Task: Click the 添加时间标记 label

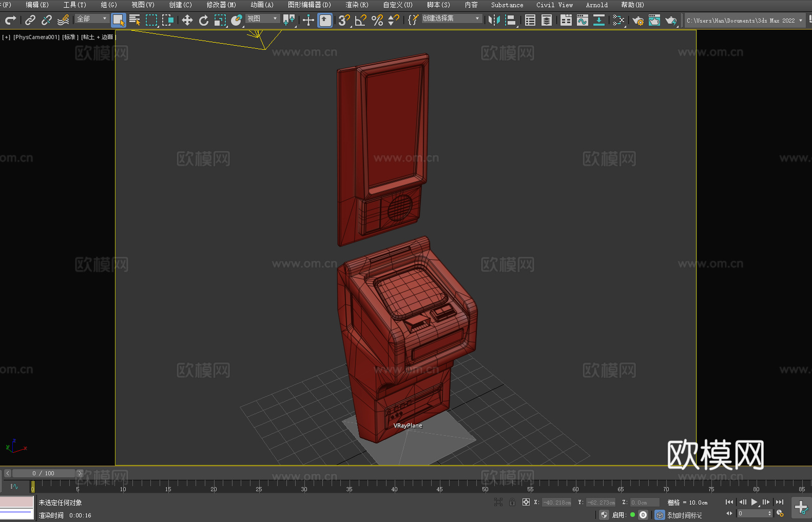Action: [684, 515]
